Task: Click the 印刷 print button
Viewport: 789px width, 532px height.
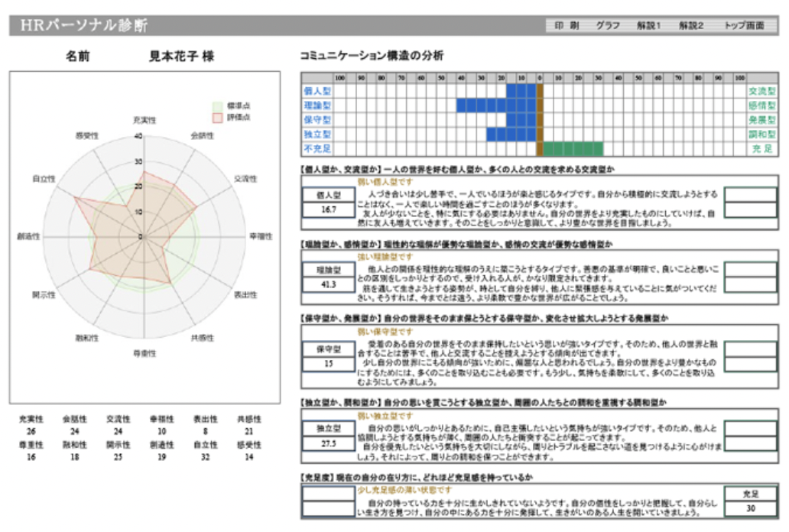Action: [567, 25]
